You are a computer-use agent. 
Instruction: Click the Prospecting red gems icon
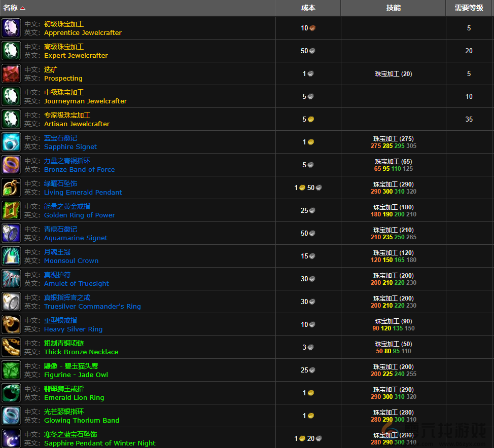[x=11, y=73]
